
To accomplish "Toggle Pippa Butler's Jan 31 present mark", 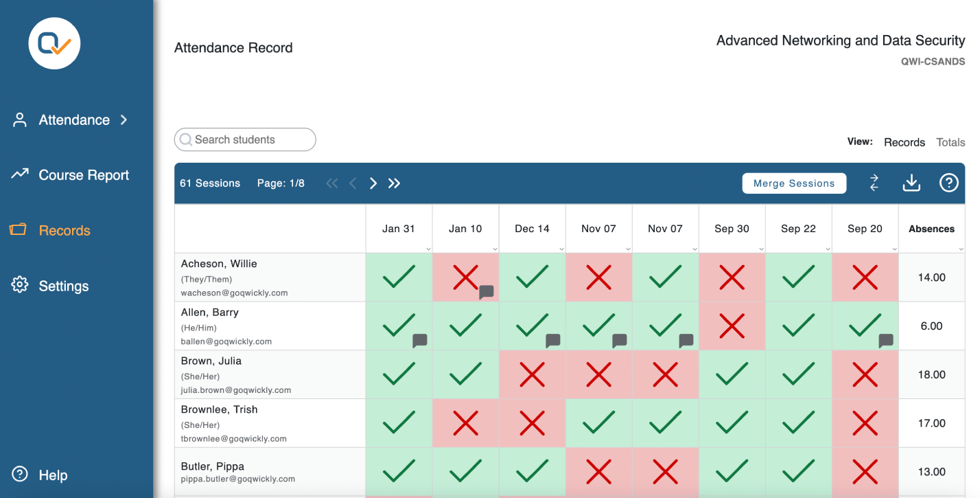I will tap(399, 472).
